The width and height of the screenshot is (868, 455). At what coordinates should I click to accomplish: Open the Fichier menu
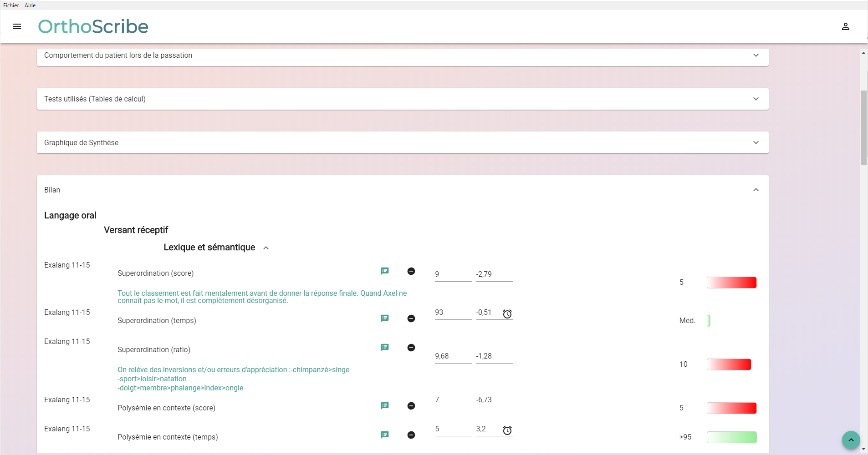[x=11, y=5]
